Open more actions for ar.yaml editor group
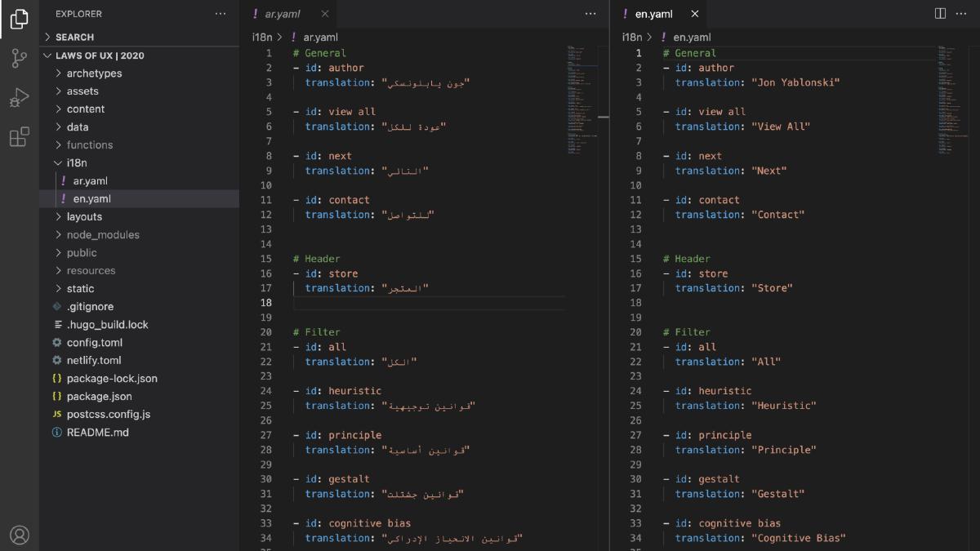Screen dimensions: 980x551 pyautogui.click(x=590, y=14)
